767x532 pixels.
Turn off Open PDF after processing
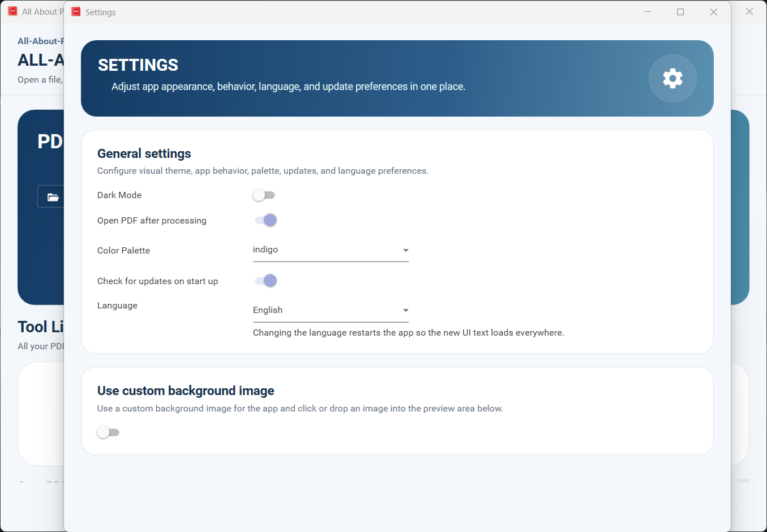coord(265,220)
